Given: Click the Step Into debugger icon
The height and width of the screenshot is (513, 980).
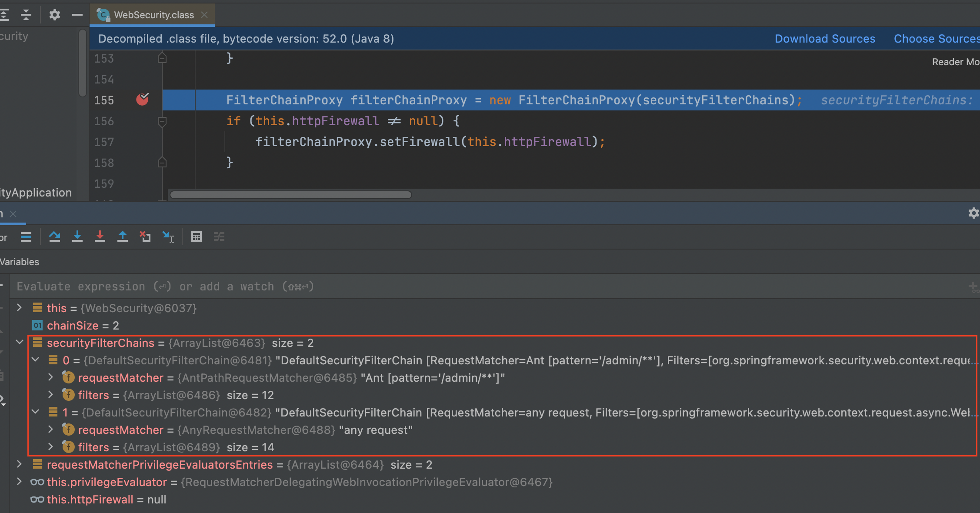Looking at the screenshot, I should [x=77, y=237].
